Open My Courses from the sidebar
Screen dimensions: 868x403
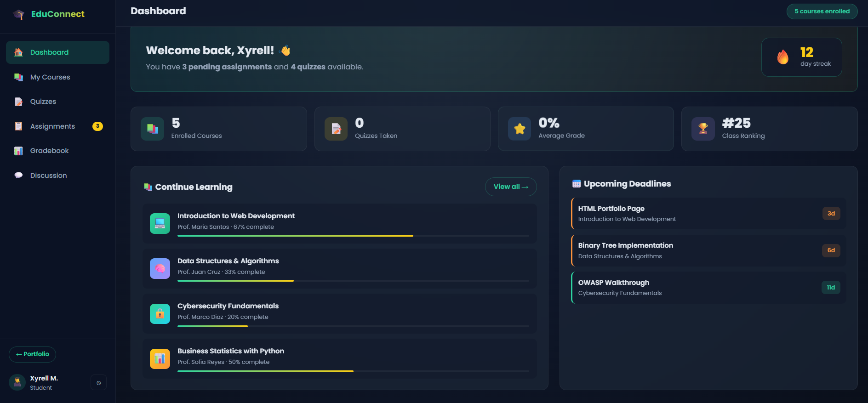click(x=57, y=77)
